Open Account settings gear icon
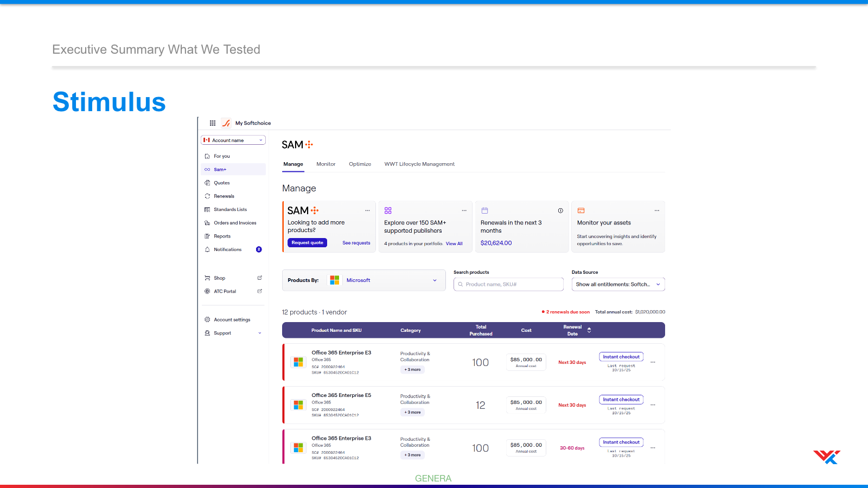Screen dimensions: 868x488 pyautogui.click(x=207, y=320)
